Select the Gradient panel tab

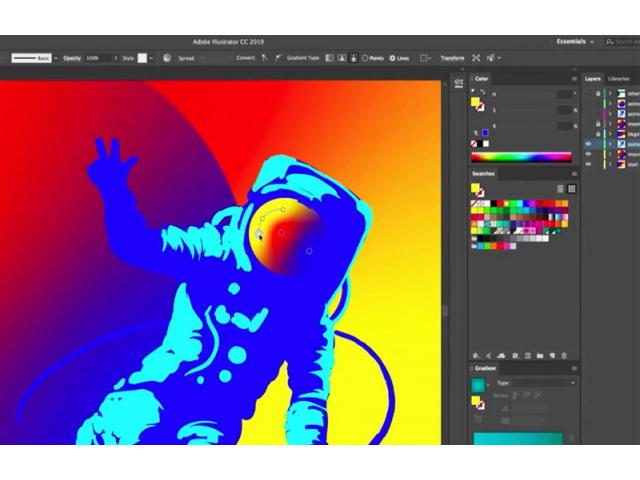pos(485,369)
